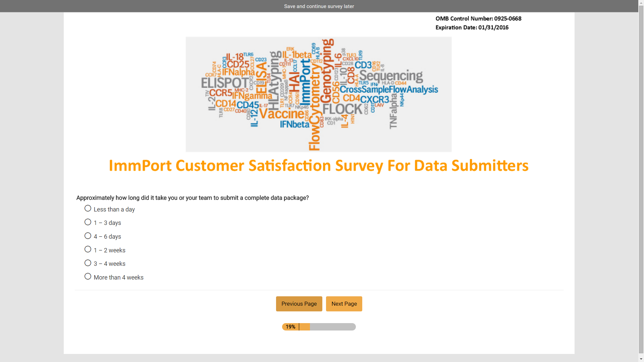This screenshot has width=644, height=362.
Task: Pick the "4 – 6 days" radio option
Action: pos(88,236)
